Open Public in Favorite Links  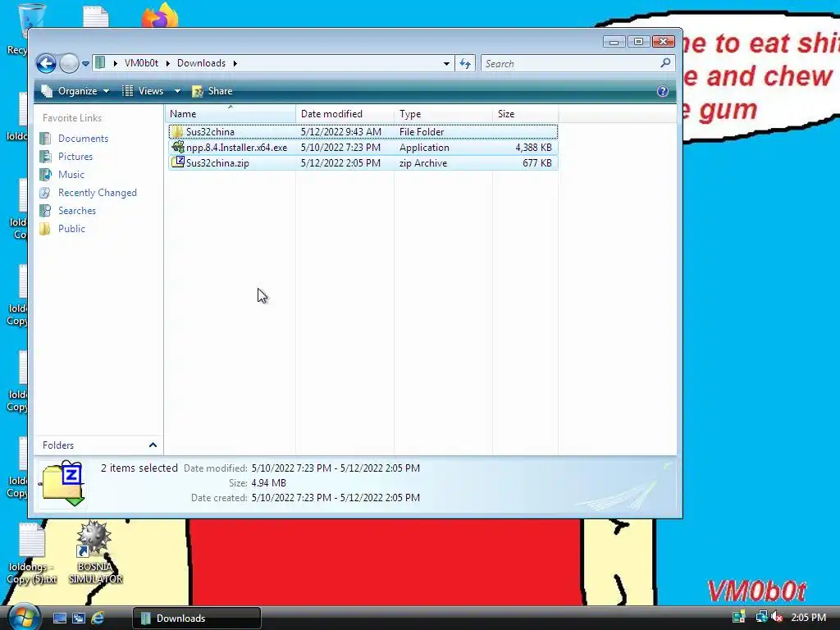coord(72,229)
